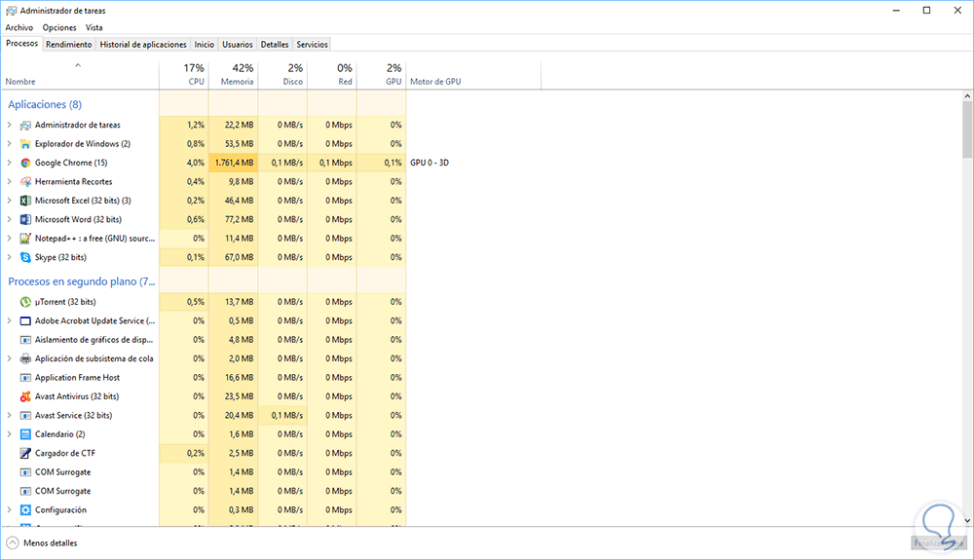Sort by the Red column header
Screen dimensions: 974x560
332,74
